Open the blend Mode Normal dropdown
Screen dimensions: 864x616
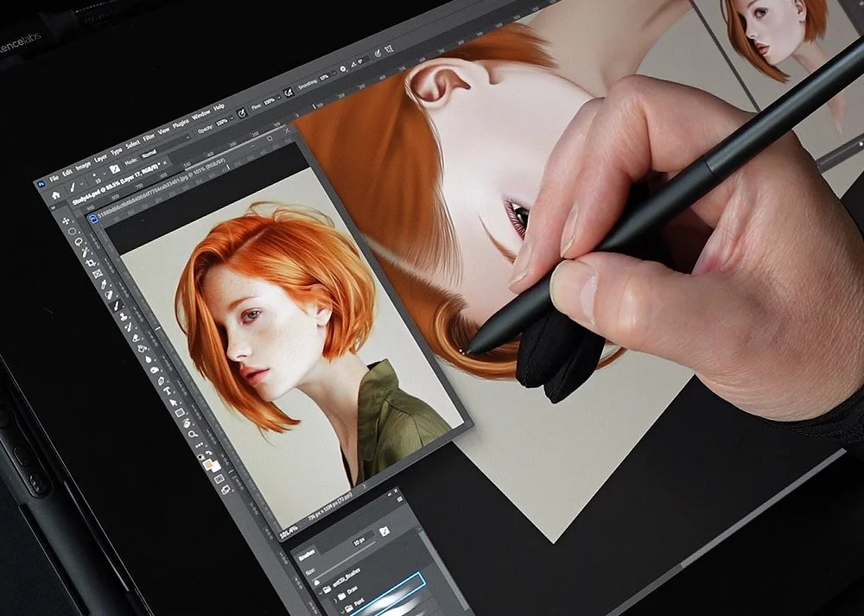click(166, 146)
